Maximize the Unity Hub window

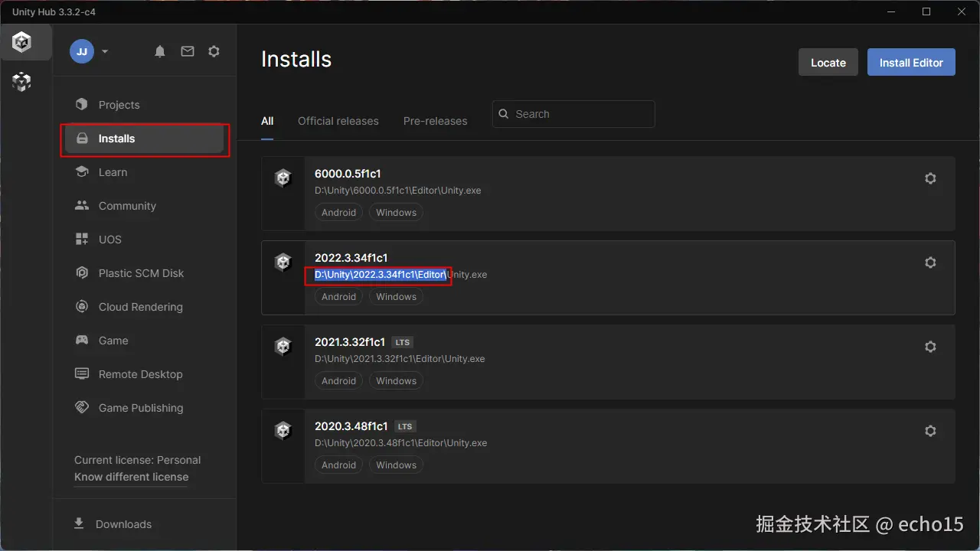[926, 11]
